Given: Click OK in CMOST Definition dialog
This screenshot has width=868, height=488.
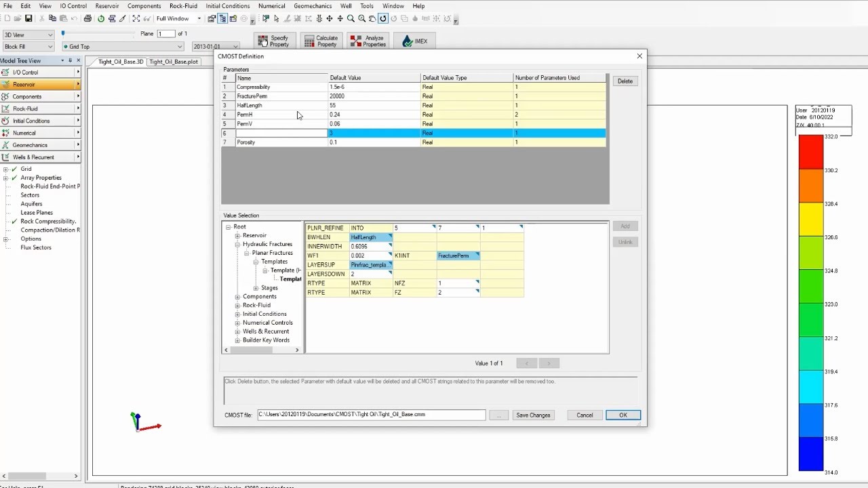Looking at the screenshot, I should 623,415.
